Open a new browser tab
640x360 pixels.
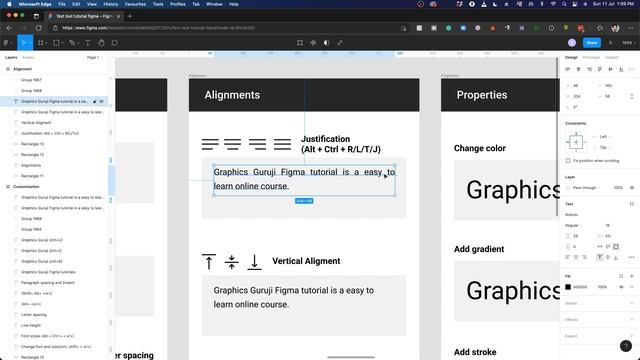pyautogui.click(x=130, y=16)
